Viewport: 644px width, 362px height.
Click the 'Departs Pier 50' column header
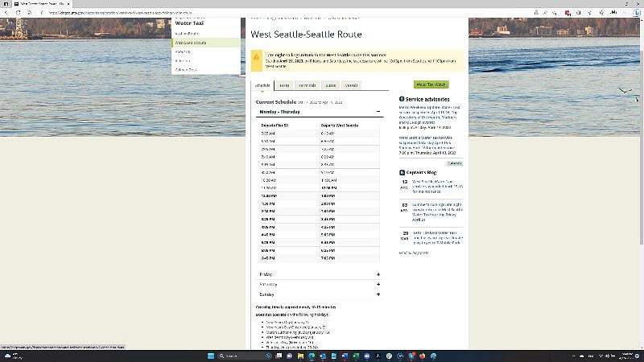click(x=275, y=125)
